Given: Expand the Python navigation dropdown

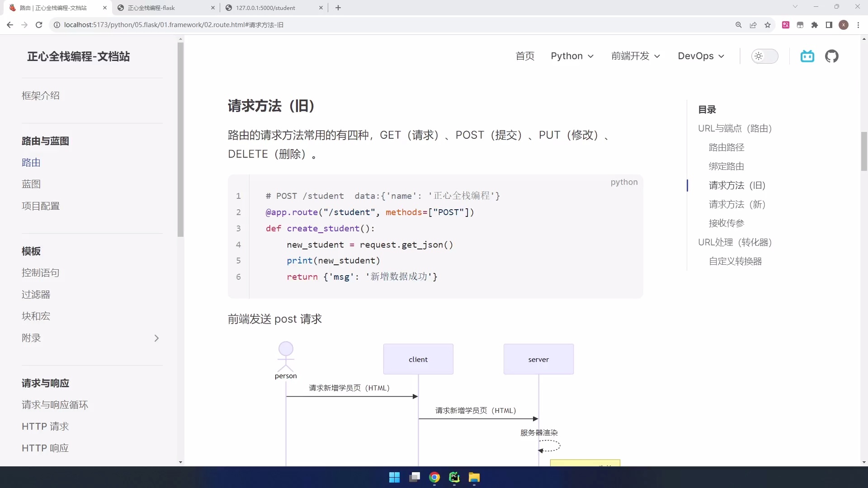Looking at the screenshot, I should tap(572, 56).
